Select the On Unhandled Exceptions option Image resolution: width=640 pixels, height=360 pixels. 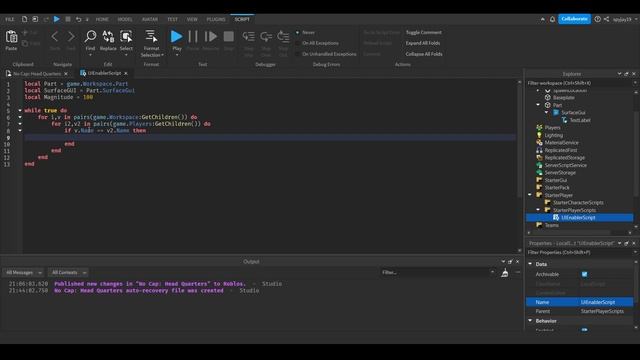(x=298, y=54)
